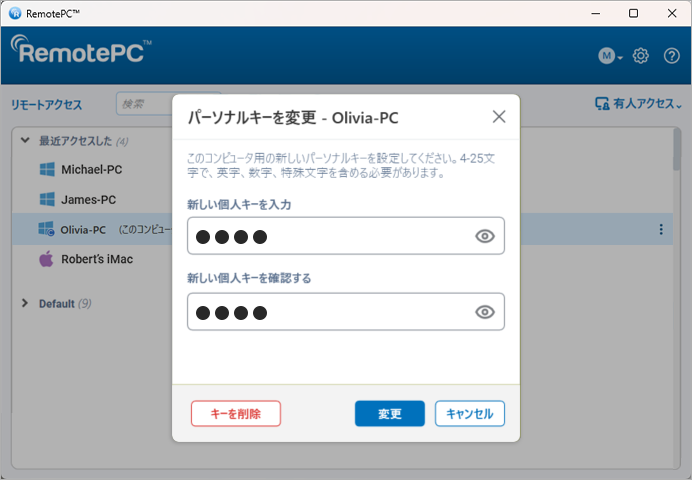The height and width of the screenshot is (480, 692).
Task: Show the confirm personal key characters
Action: tap(485, 312)
